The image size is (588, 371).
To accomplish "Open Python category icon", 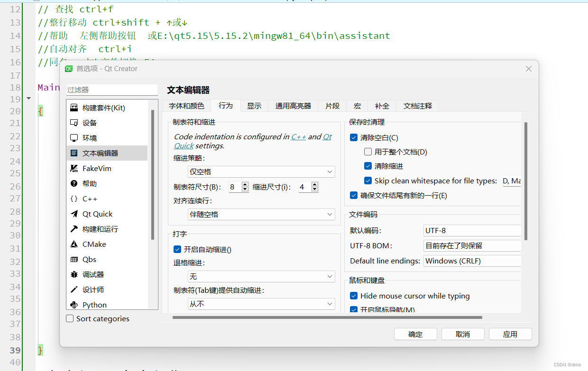I will [x=74, y=305].
